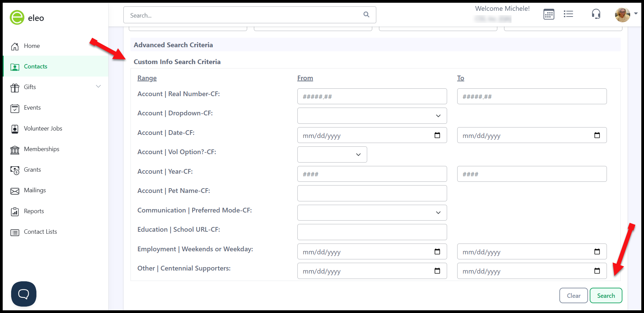The height and width of the screenshot is (313, 644).
Task: Select Contacts in sidebar
Action: coord(55,66)
